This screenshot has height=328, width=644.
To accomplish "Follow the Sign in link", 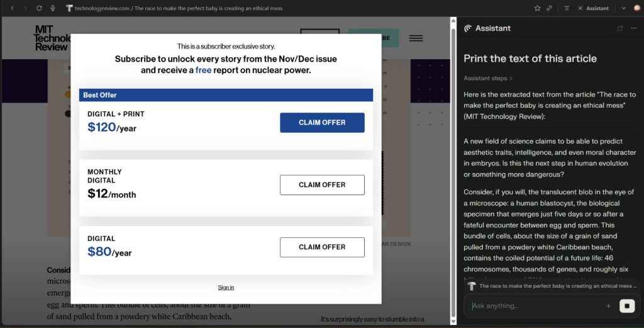I will 226,288.
